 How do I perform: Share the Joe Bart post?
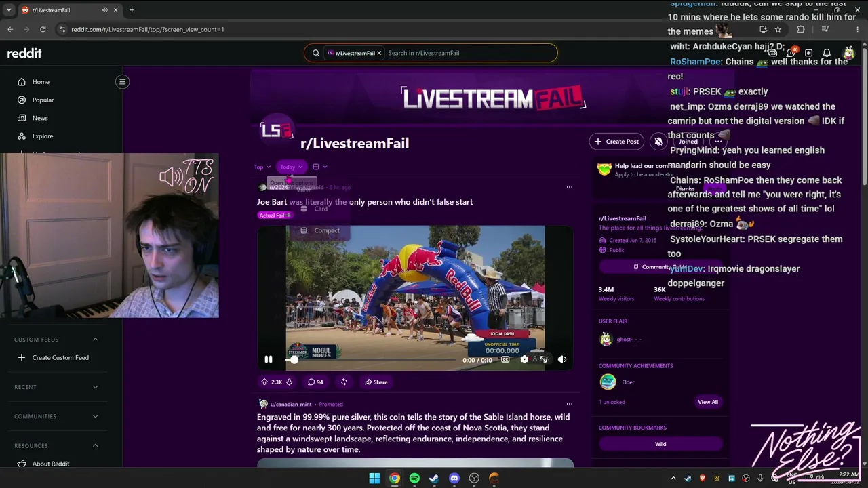tap(376, 382)
